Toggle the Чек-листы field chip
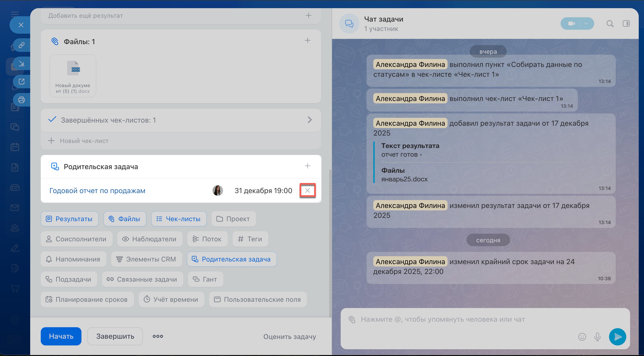Screen dimensions: 644x356 coord(178,219)
